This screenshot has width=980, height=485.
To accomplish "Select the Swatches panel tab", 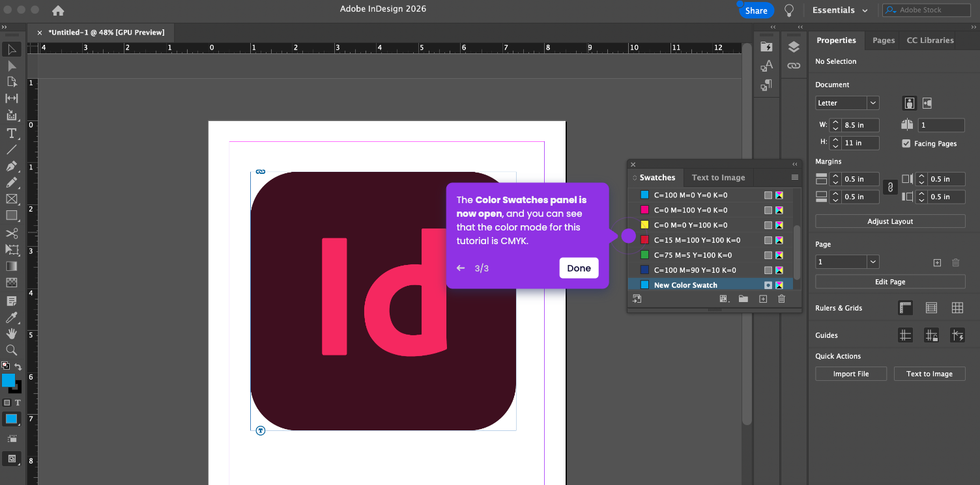I will coord(657,177).
